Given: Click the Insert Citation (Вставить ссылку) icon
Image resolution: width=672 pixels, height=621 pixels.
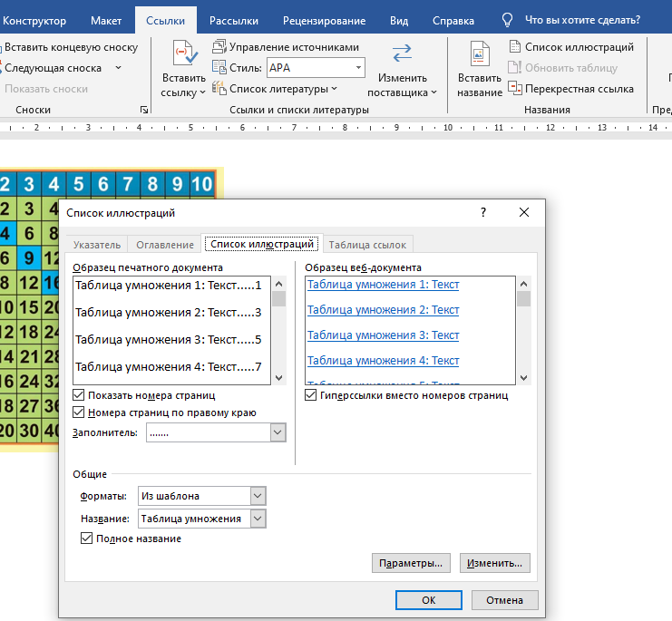Looking at the screenshot, I should [184, 54].
